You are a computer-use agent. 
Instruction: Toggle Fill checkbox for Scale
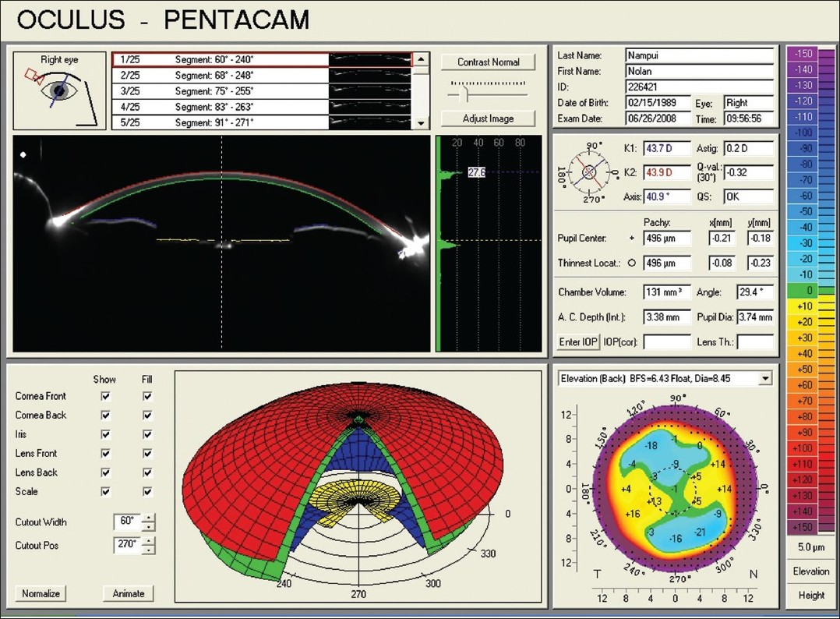147,491
